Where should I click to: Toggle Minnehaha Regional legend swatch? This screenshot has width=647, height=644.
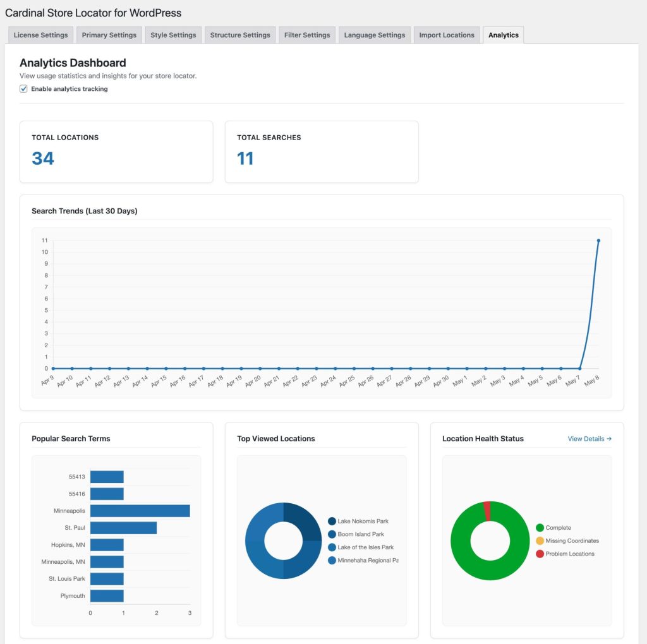332,560
